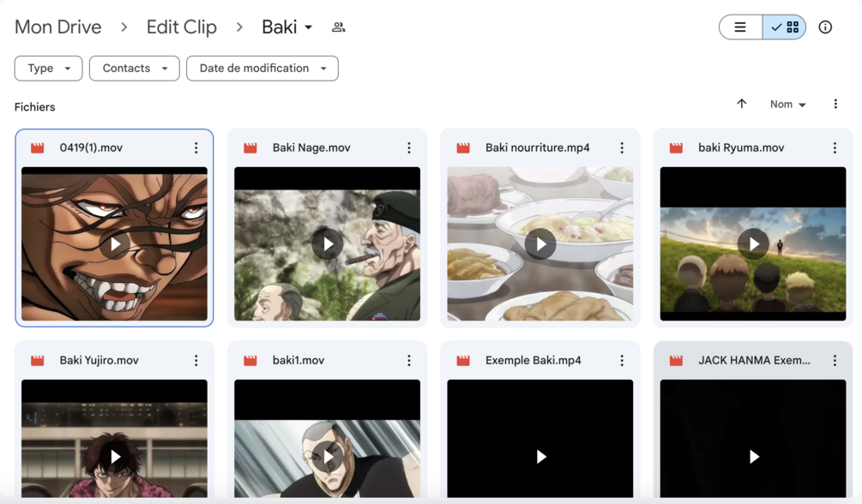This screenshot has width=862, height=504.
Task: Open more actions for baki1.mov
Action: click(409, 361)
